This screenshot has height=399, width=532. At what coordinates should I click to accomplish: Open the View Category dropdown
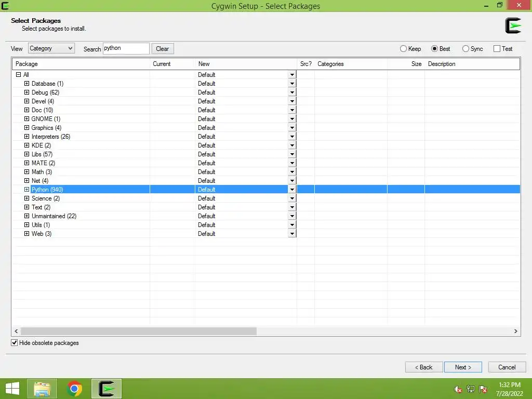pos(51,48)
